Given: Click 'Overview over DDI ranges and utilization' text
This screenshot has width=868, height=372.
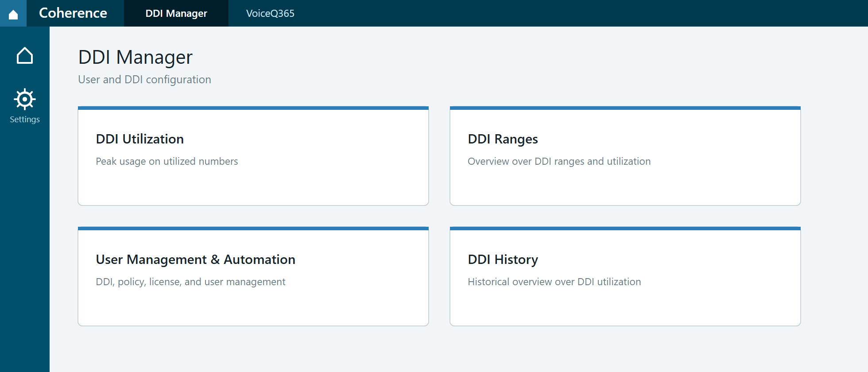Looking at the screenshot, I should pos(559,161).
